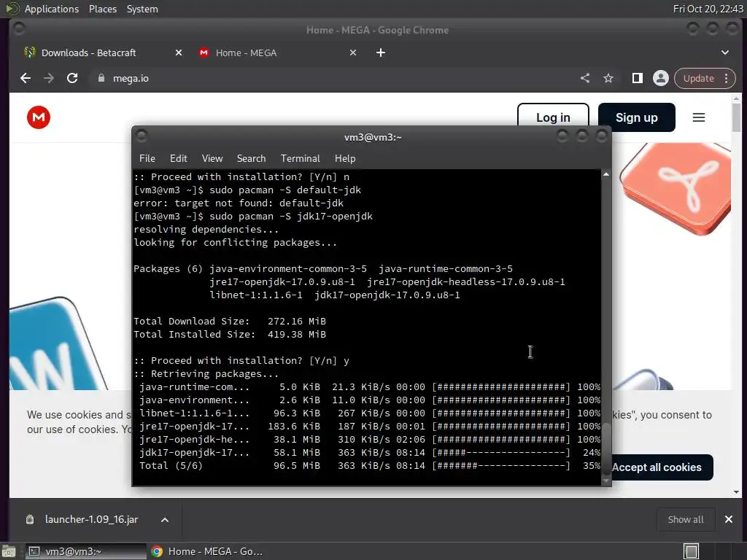Viewport: 747px width, 560px height.
Task: Bookmark this tab with the star
Action: click(608, 78)
